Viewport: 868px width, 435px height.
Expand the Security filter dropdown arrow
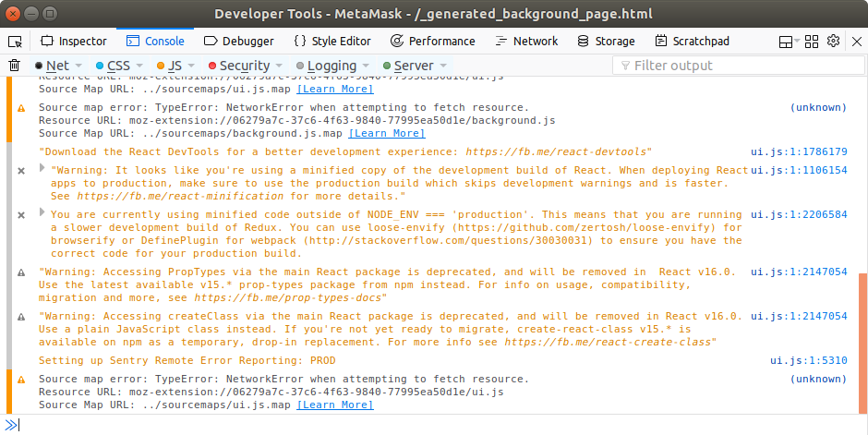coord(279,66)
